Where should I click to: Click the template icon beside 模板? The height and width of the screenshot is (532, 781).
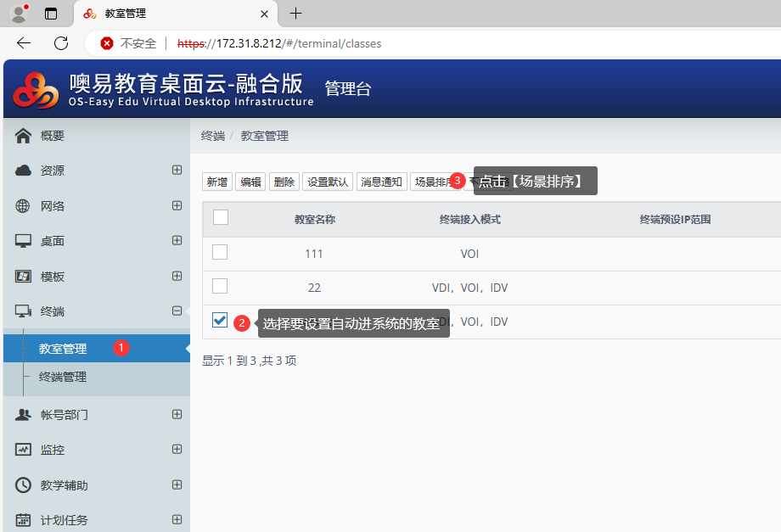(x=24, y=277)
